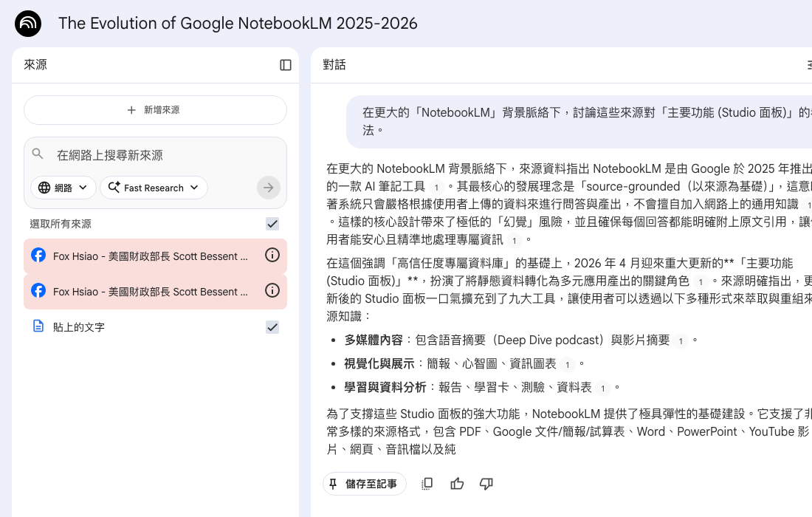Viewport: 812px width, 517px height.
Task: Click the 視覺化與展示 bullet text
Action: coord(379,363)
